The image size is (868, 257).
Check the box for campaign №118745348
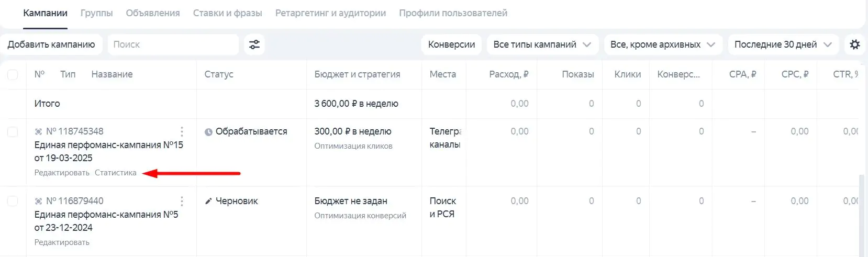point(13,132)
